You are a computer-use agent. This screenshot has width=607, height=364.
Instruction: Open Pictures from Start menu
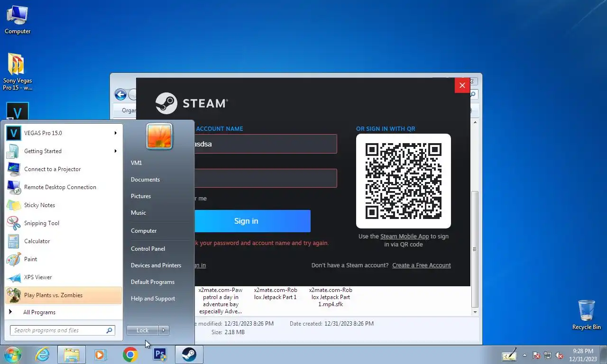point(141,196)
